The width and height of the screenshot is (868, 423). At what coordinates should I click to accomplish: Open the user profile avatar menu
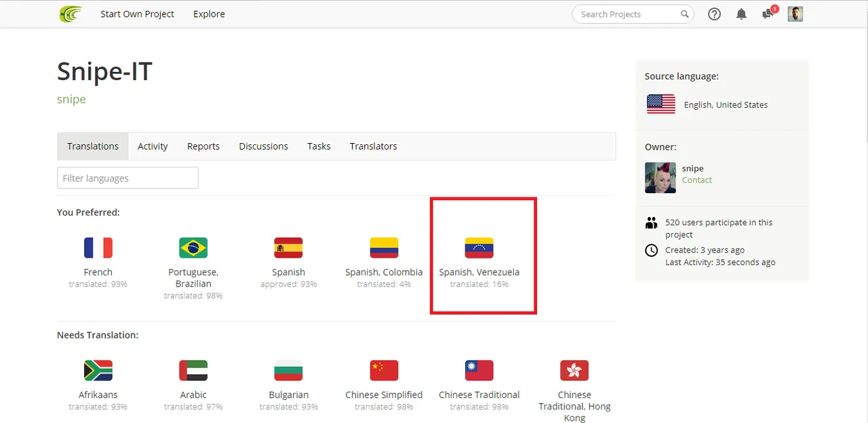pyautogui.click(x=795, y=14)
